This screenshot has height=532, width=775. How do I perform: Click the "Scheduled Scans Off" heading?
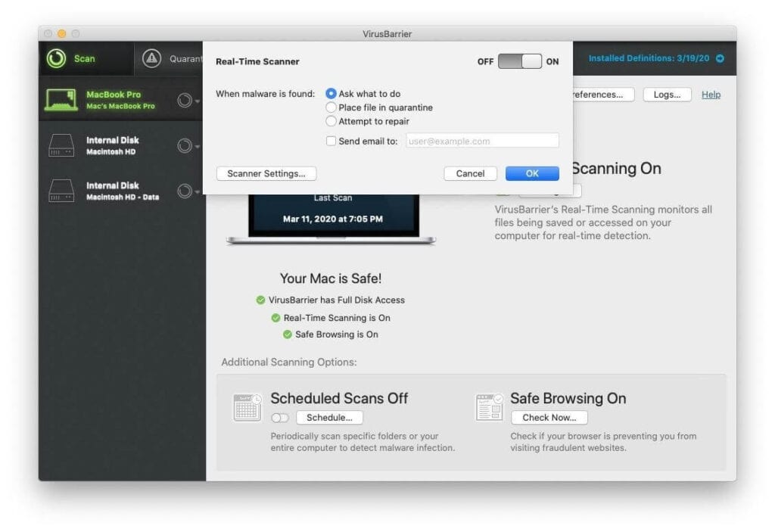pos(339,399)
